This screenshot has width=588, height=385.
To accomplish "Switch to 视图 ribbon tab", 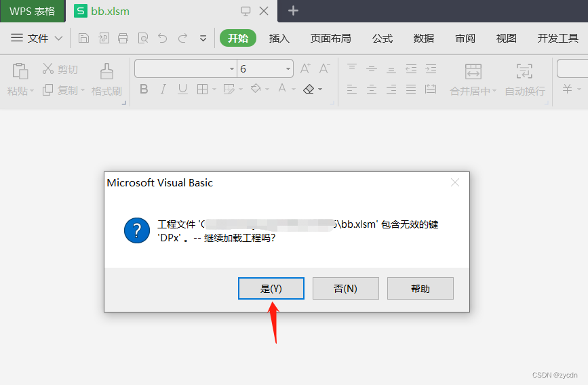I will click(506, 38).
